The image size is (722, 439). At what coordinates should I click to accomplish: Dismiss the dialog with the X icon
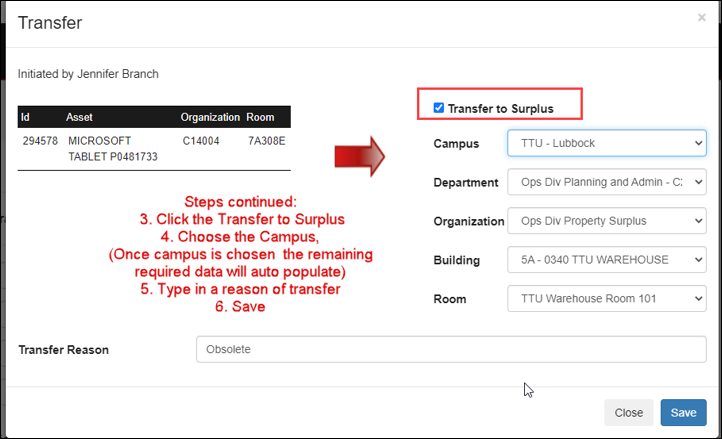[701, 18]
